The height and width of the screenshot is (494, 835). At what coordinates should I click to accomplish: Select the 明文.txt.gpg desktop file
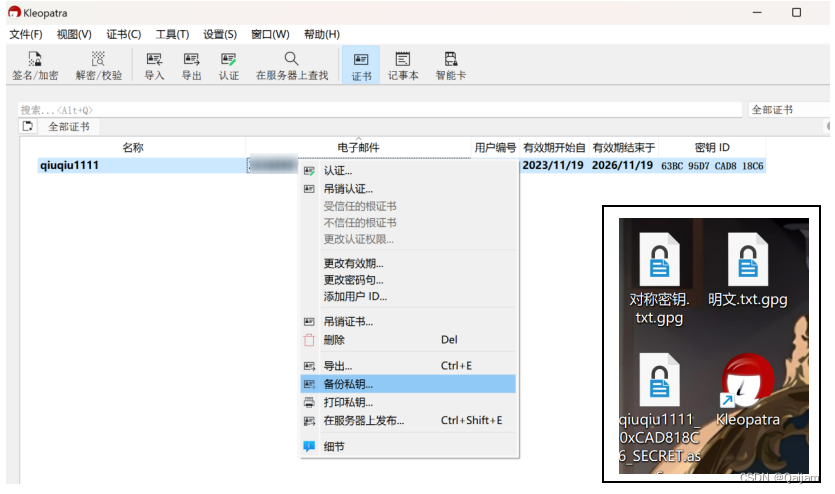point(748,270)
